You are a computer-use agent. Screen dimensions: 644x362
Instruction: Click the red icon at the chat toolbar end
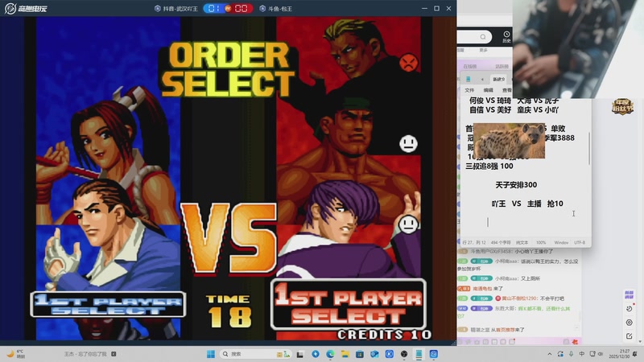575,341
